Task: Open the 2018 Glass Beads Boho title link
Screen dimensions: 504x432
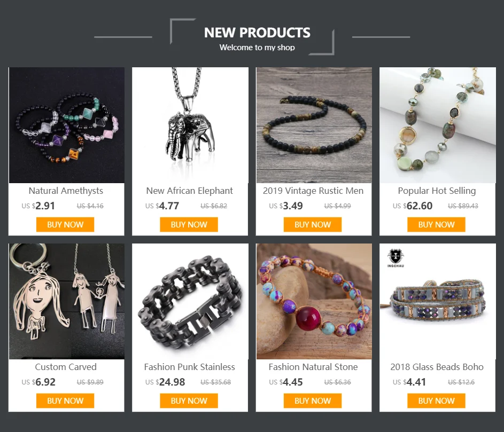Action: (437, 367)
